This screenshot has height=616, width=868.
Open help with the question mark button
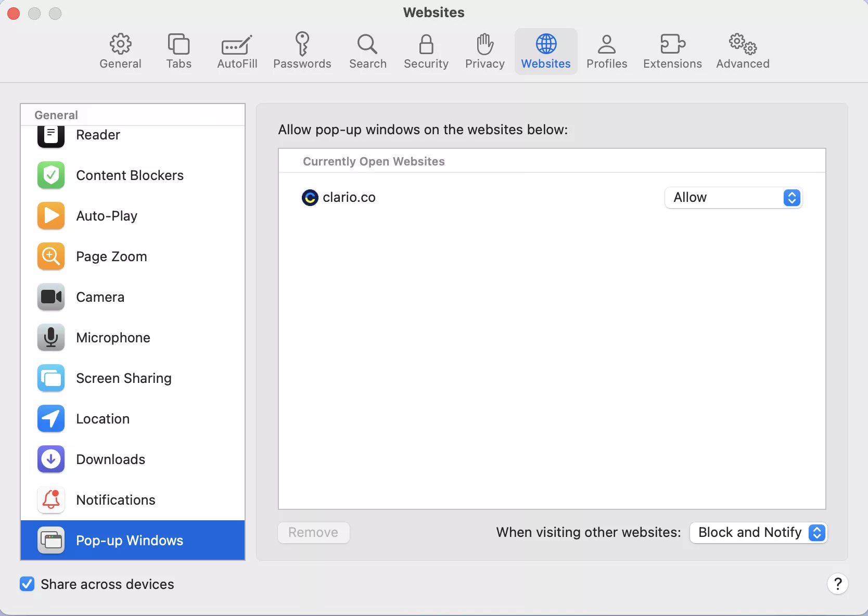[x=837, y=584]
